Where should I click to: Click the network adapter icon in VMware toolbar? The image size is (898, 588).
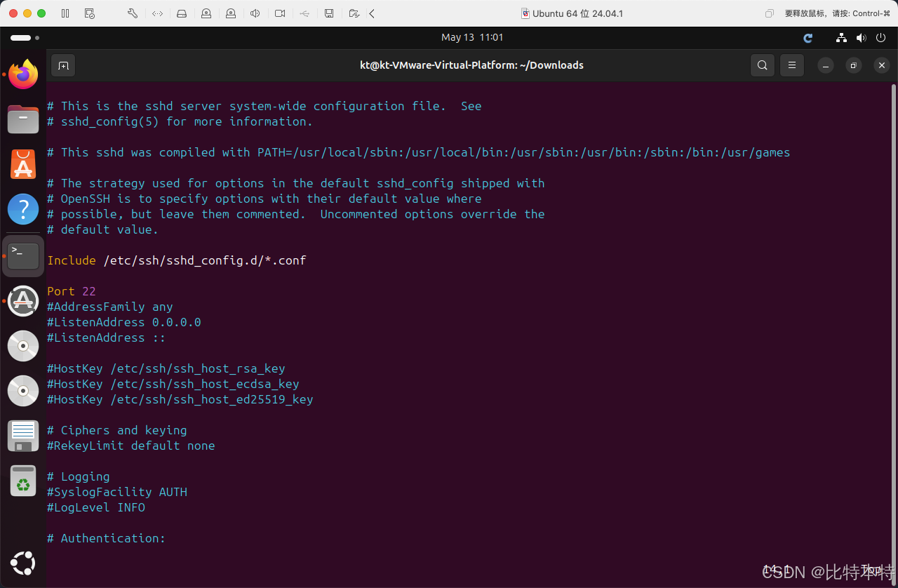pyautogui.click(x=157, y=13)
